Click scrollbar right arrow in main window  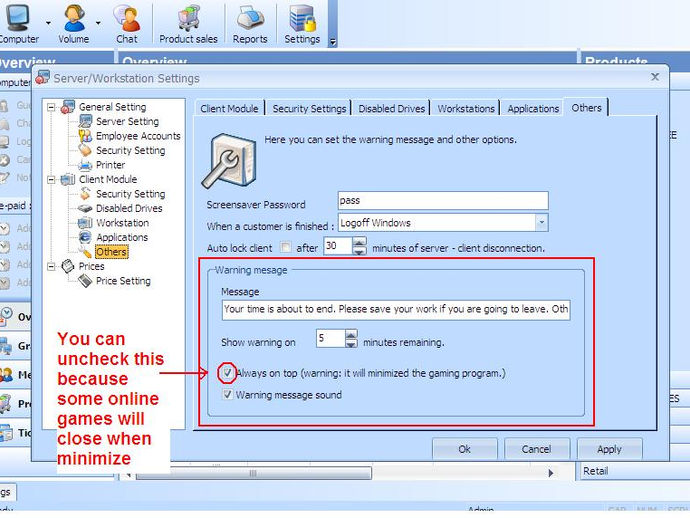[x=551, y=473]
